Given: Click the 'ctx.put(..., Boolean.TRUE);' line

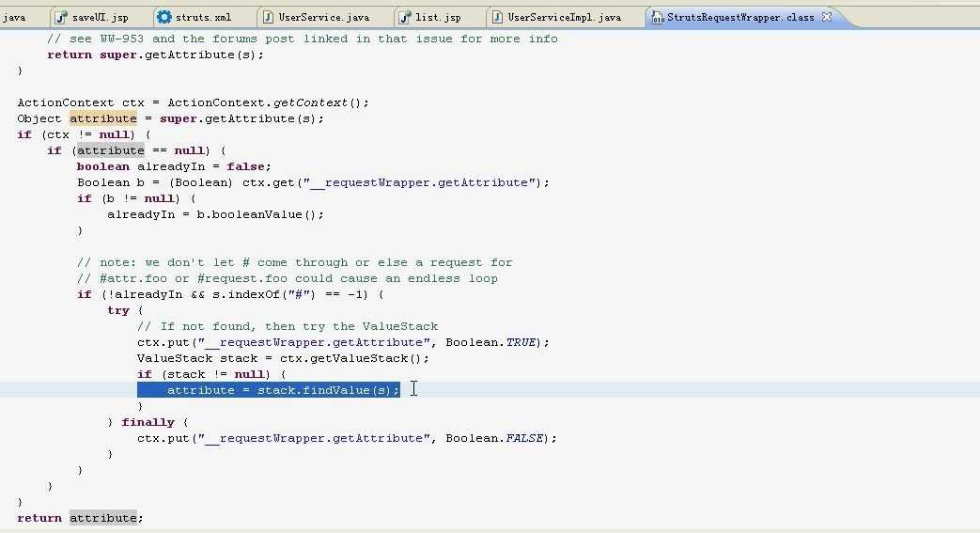Looking at the screenshot, I should coord(343,342).
